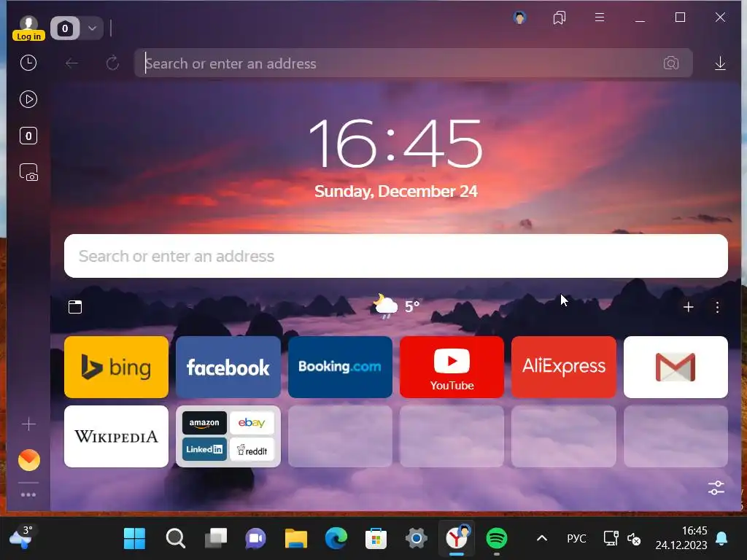Open Microsoft Store from the taskbar
The width and height of the screenshot is (747, 560).
click(376, 539)
